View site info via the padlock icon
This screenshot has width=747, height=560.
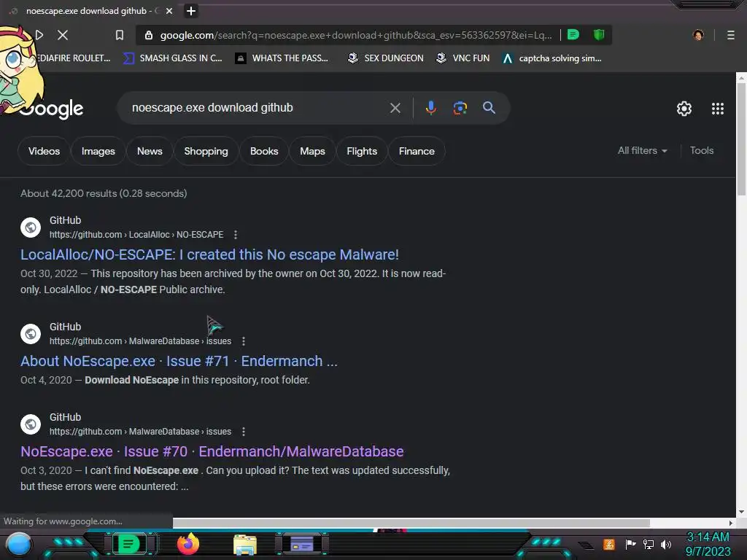[x=149, y=35]
